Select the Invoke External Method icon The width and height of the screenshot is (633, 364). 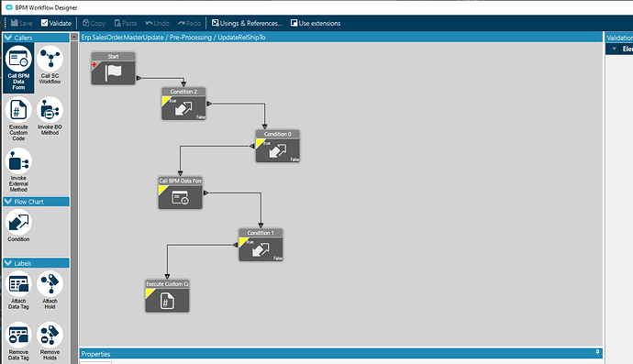pyautogui.click(x=18, y=161)
